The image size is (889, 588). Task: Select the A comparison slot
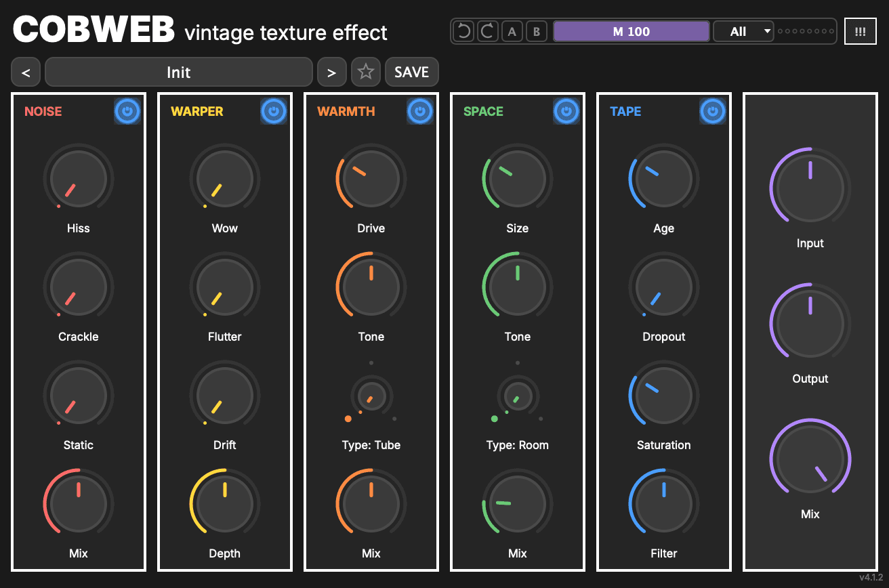click(512, 31)
